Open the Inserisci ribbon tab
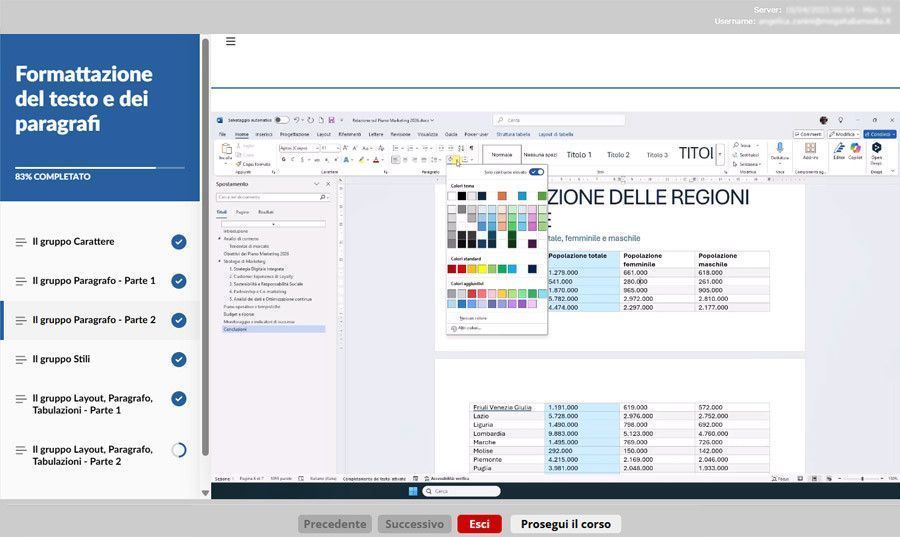 [263, 133]
